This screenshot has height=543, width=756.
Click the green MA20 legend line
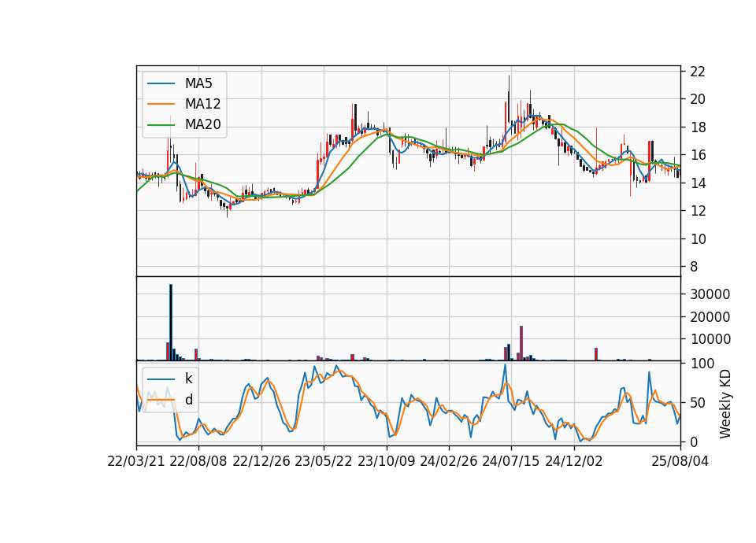(x=161, y=124)
